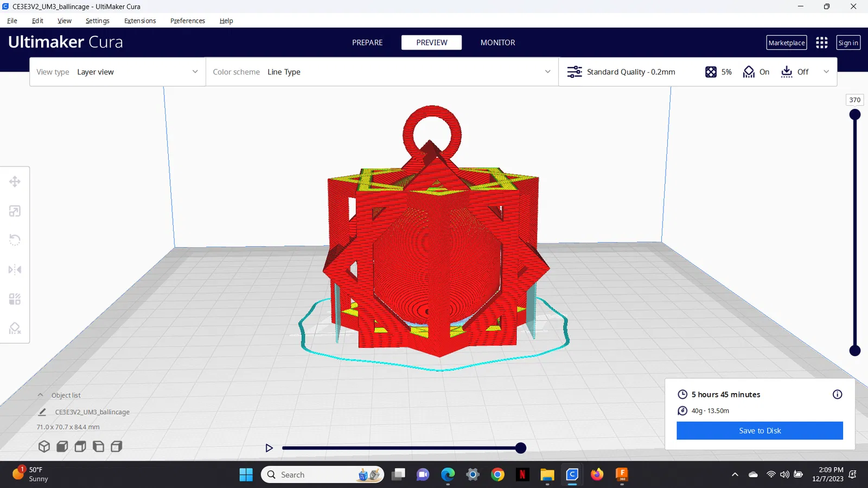Open Firefox from taskbar

(x=597, y=474)
